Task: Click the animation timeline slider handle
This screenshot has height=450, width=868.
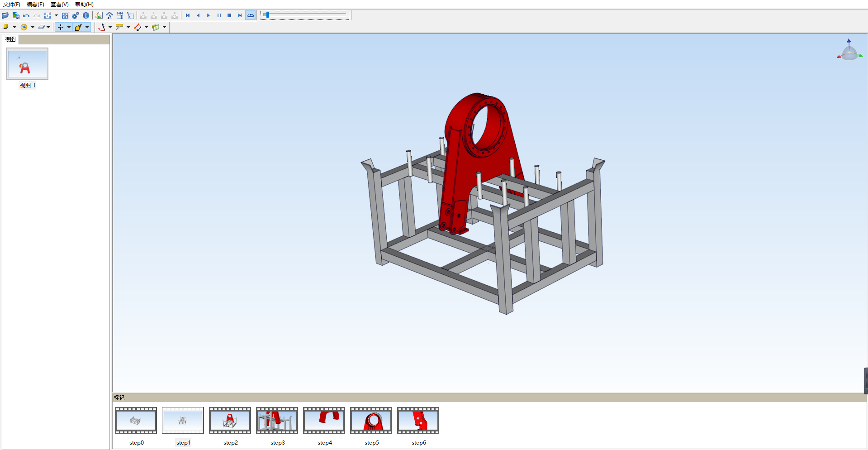Action: click(267, 15)
